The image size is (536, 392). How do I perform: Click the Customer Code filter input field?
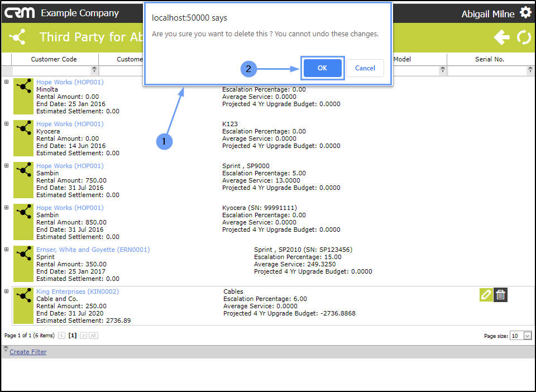51,70
